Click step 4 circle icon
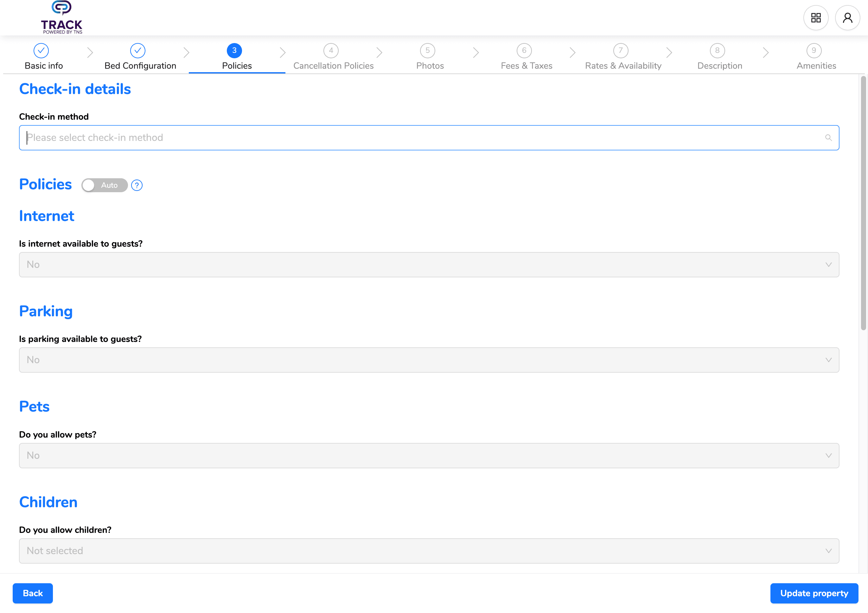Image resolution: width=868 pixels, height=613 pixels. point(331,50)
